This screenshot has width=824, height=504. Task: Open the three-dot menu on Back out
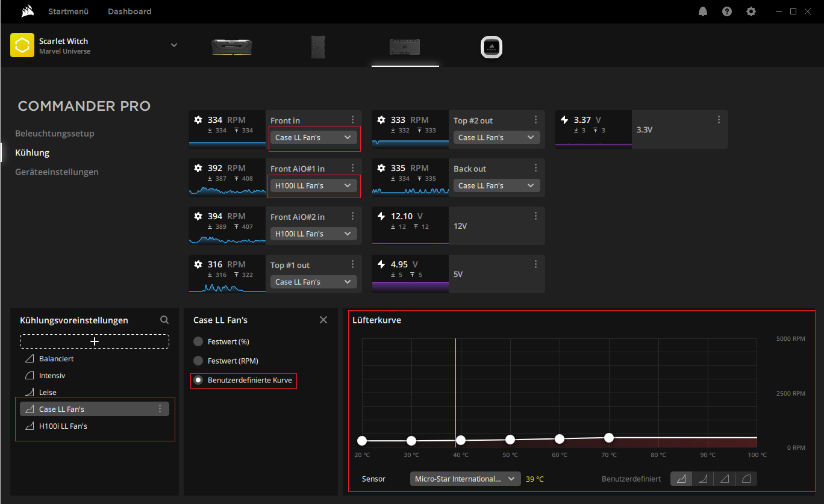pos(536,168)
